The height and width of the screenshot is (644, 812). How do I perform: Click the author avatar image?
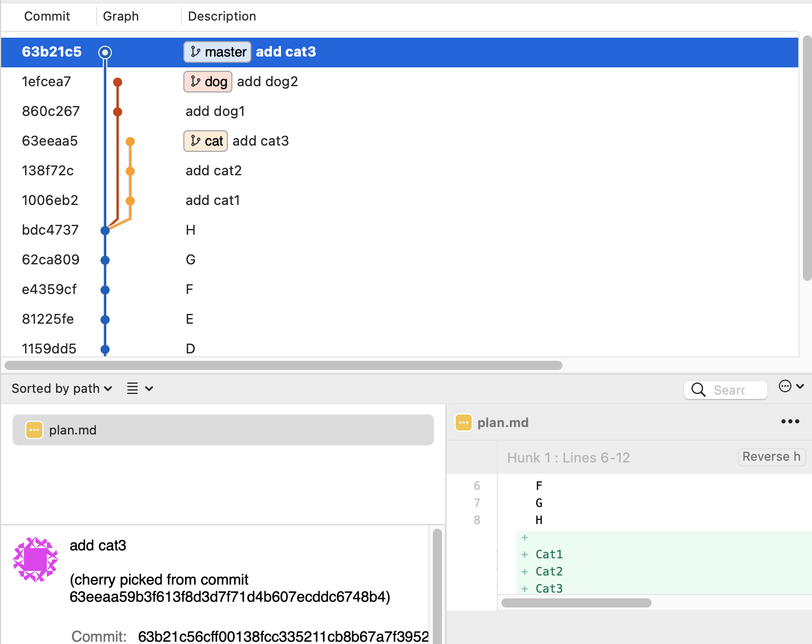point(35,560)
